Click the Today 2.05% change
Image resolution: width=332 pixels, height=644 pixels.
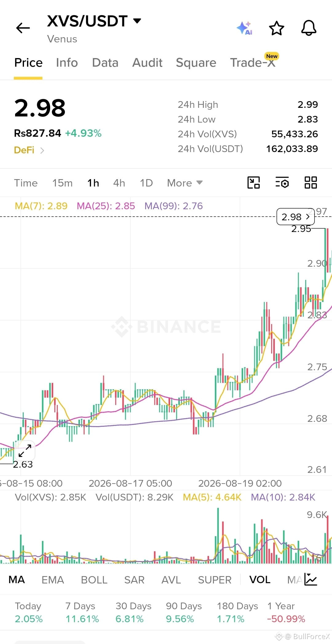click(29, 612)
